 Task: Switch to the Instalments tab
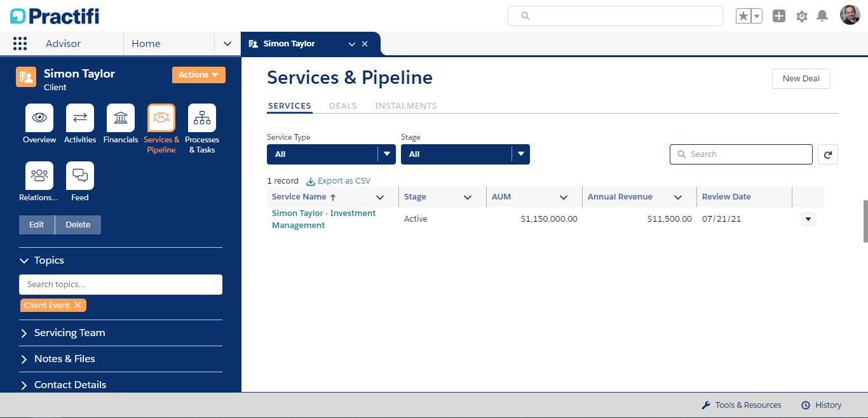pyautogui.click(x=406, y=106)
